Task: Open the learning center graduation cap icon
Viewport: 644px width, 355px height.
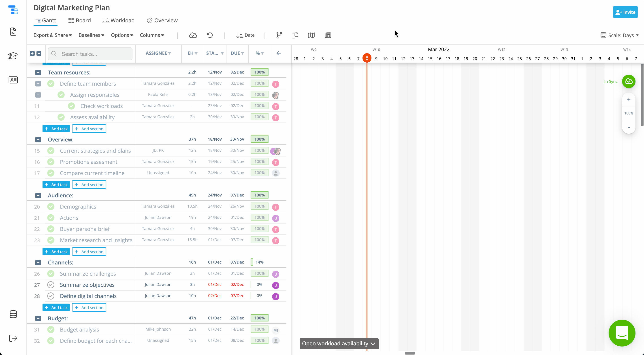Action: pyautogui.click(x=13, y=56)
